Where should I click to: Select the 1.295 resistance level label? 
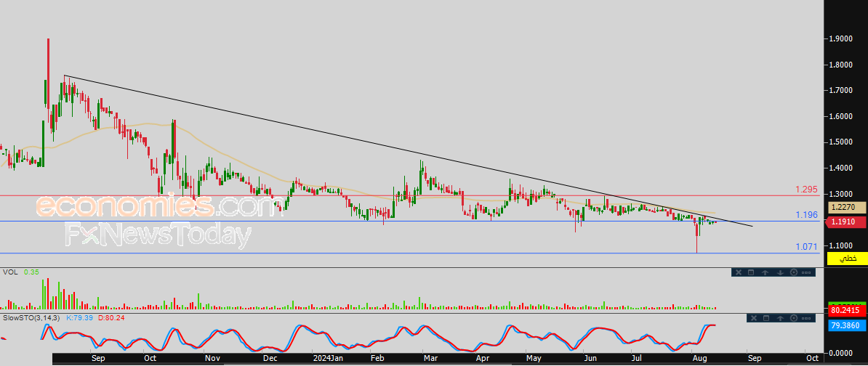coord(807,189)
